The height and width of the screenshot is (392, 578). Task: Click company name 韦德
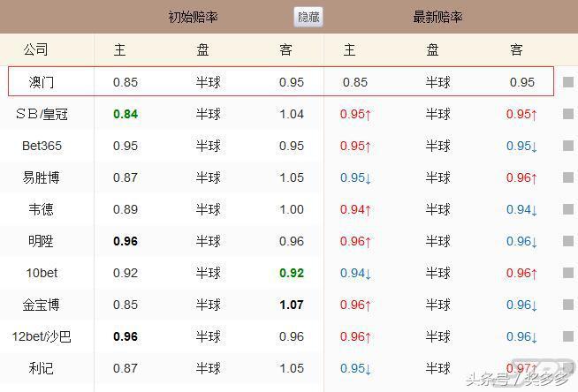[x=42, y=209]
